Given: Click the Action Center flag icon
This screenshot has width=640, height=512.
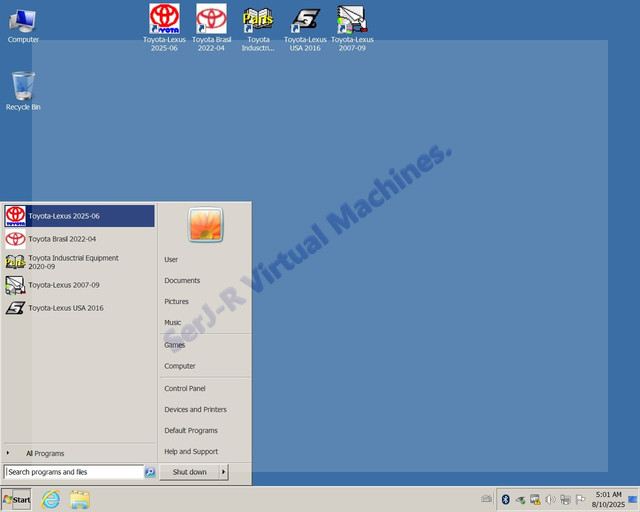Looking at the screenshot, I should [580, 499].
